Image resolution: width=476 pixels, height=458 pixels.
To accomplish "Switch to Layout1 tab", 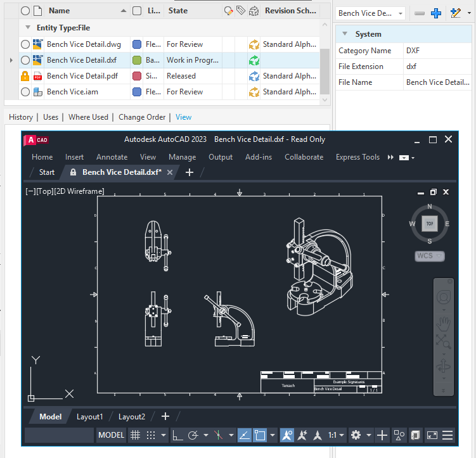I will tap(89, 417).
